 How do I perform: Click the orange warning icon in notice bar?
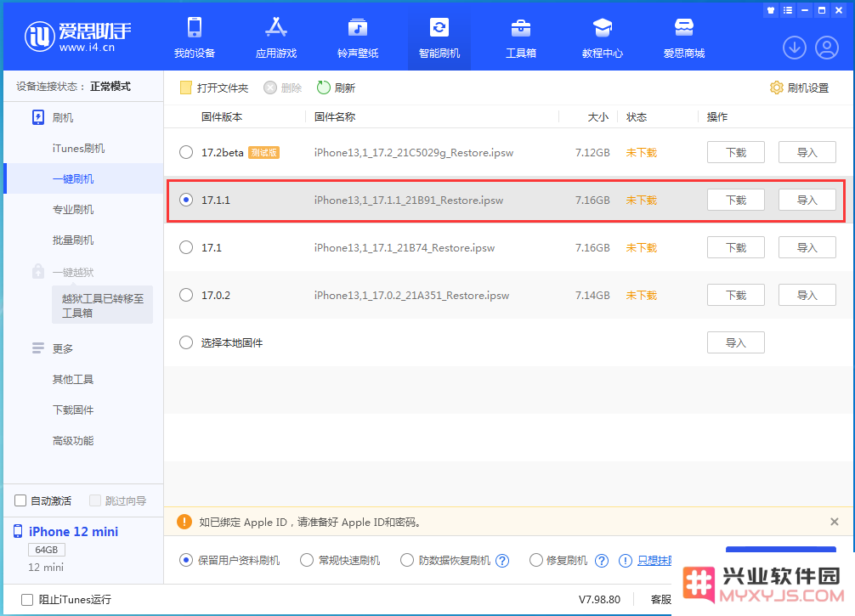(x=184, y=522)
